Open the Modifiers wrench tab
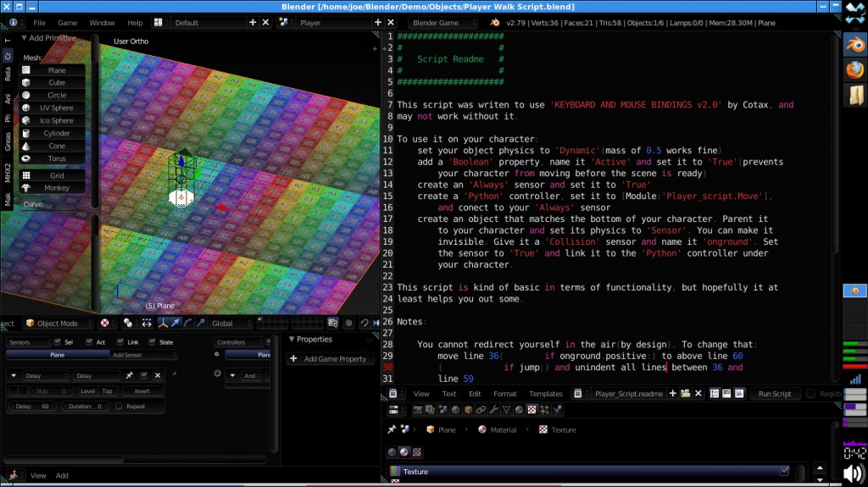 coord(494,410)
